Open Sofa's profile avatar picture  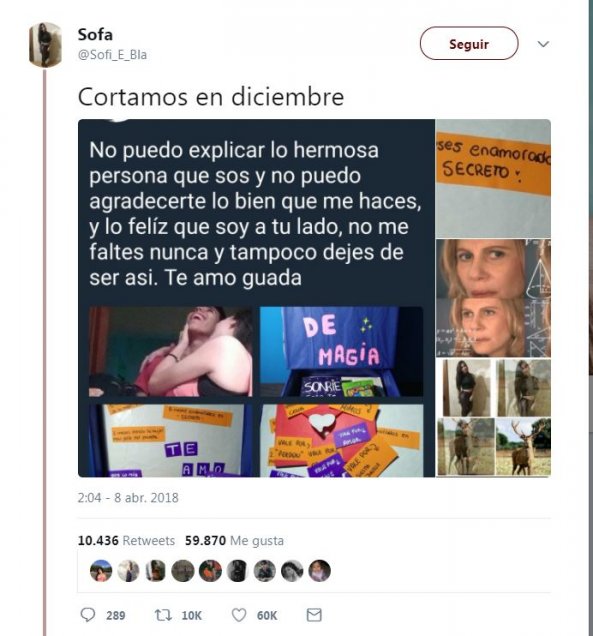[x=45, y=45]
